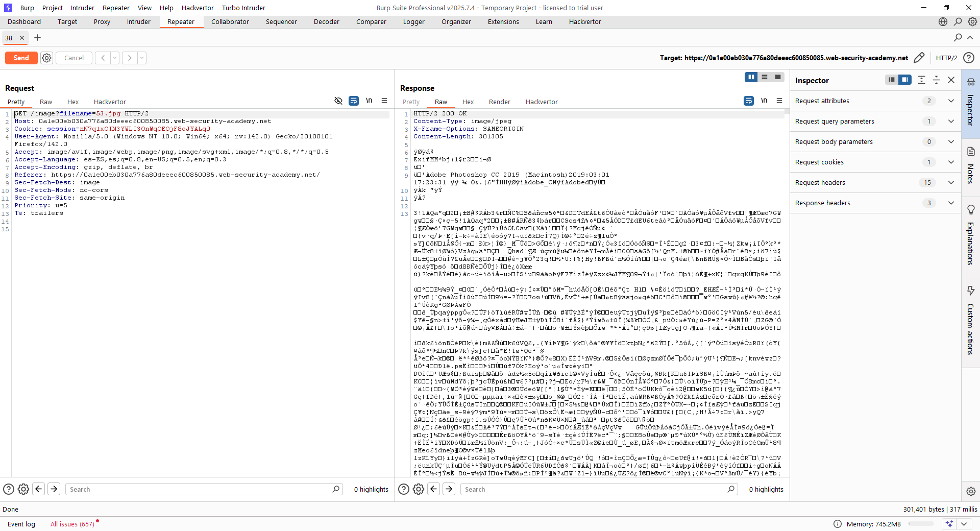Expand the Request cookies section

pos(951,162)
